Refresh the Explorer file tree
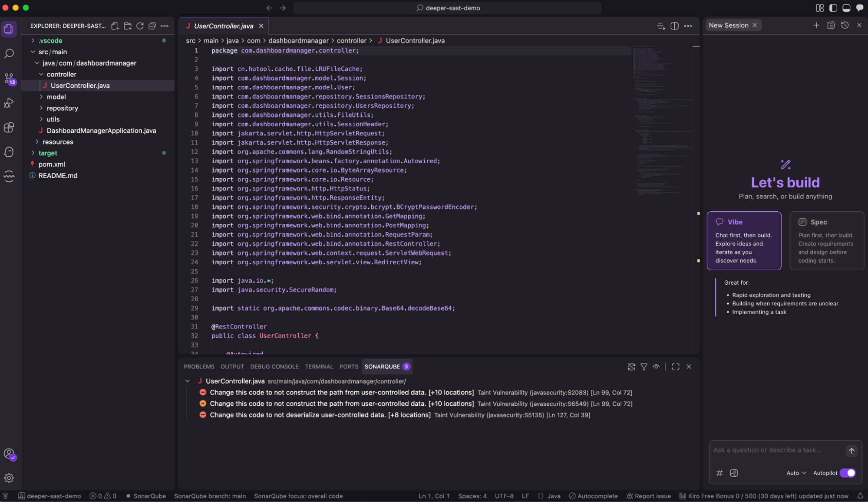The width and height of the screenshot is (868, 502). pos(140,26)
